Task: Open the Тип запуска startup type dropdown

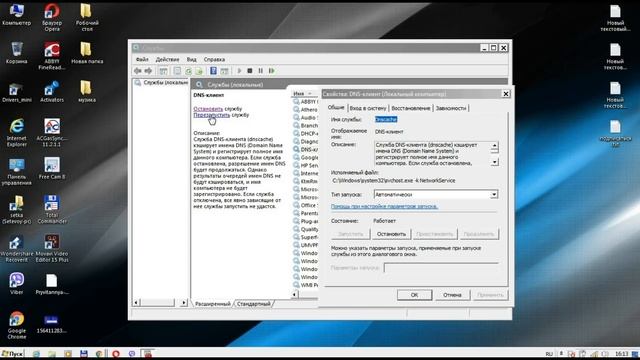Action: (x=494, y=195)
